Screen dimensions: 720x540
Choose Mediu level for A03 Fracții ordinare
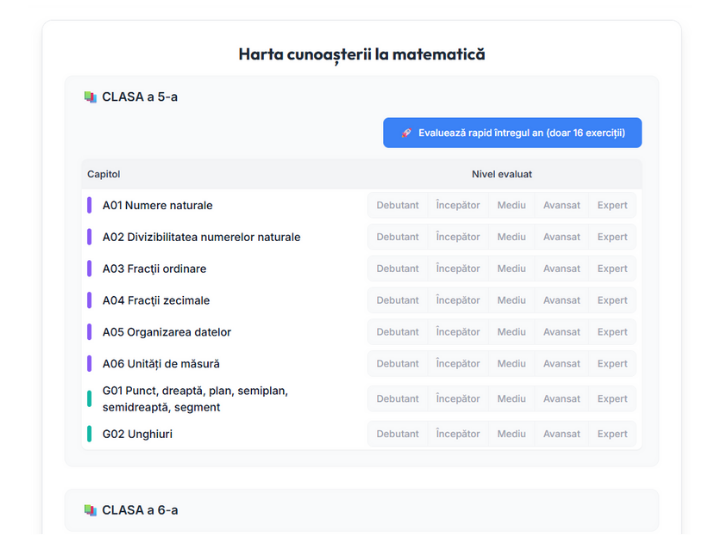coord(511,269)
